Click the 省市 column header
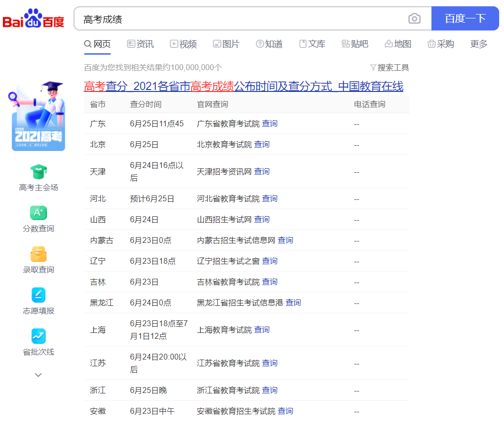 (x=98, y=104)
